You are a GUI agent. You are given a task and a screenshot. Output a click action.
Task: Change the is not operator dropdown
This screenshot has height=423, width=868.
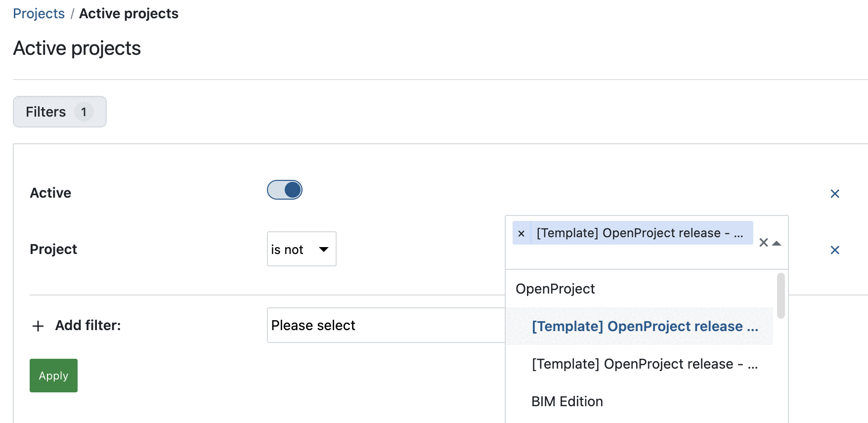click(x=301, y=249)
